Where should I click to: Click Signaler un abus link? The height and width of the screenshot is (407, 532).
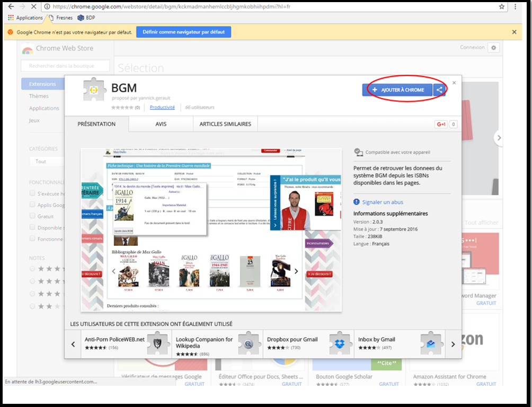(x=383, y=202)
